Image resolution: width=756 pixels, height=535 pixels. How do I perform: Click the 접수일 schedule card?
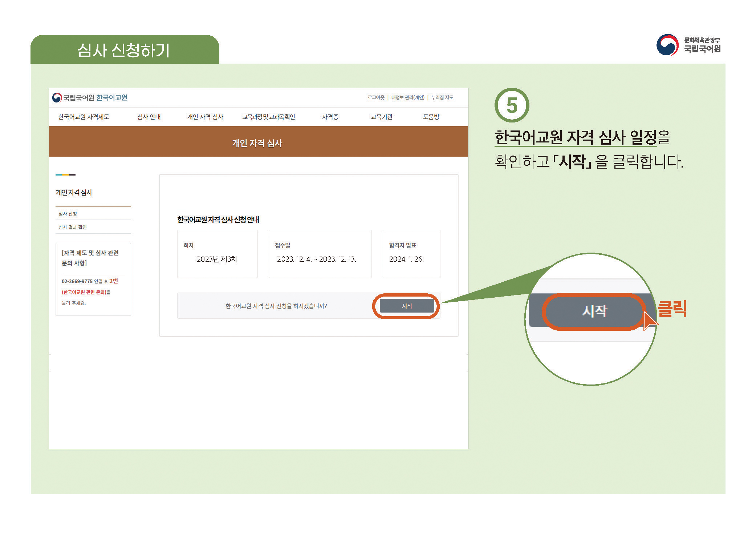[320, 254]
